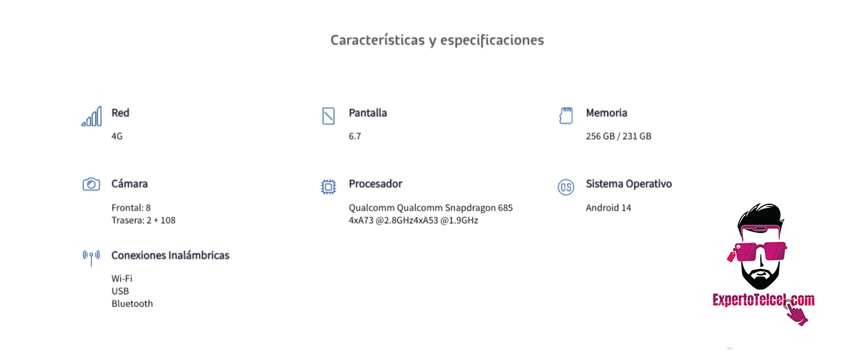Select the Características y especificaciones heading
The image size is (868, 351).
[437, 40]
